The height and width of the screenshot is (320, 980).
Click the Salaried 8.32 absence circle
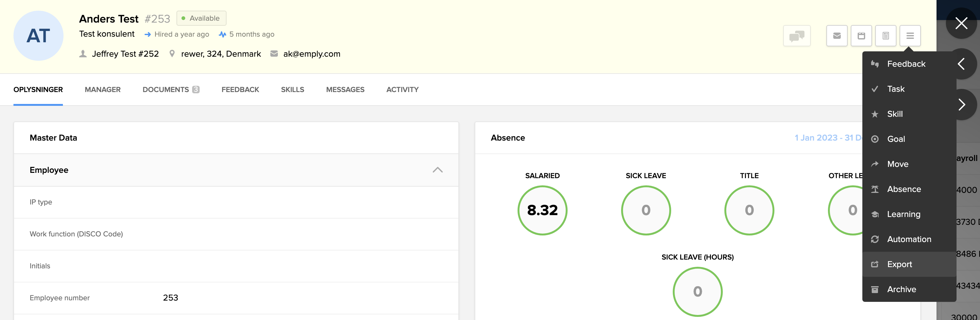[542, 210]
